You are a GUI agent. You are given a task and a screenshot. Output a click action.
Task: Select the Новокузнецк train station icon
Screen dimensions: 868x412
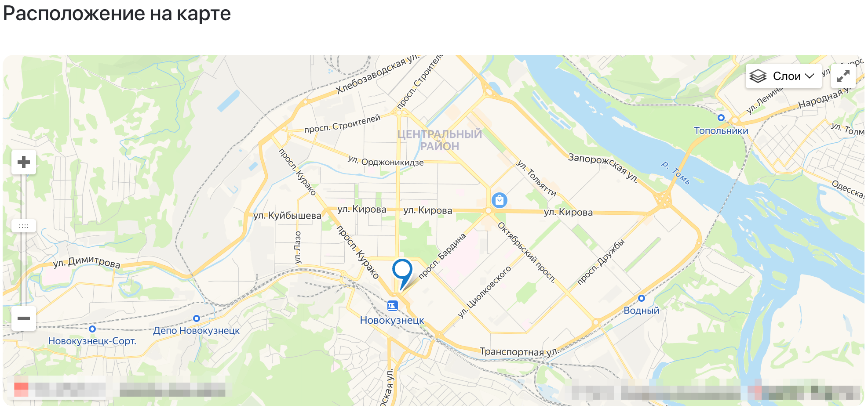(392, 305)
